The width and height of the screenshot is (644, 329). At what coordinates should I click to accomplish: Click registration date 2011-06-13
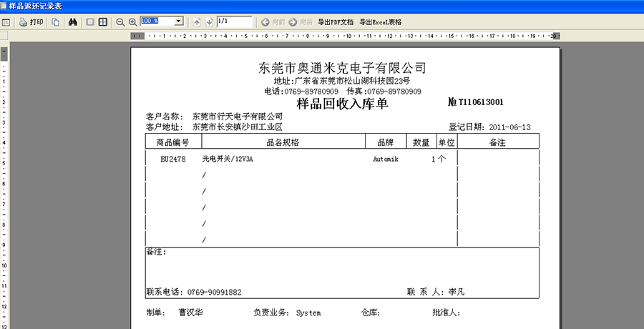click(509, 127)
